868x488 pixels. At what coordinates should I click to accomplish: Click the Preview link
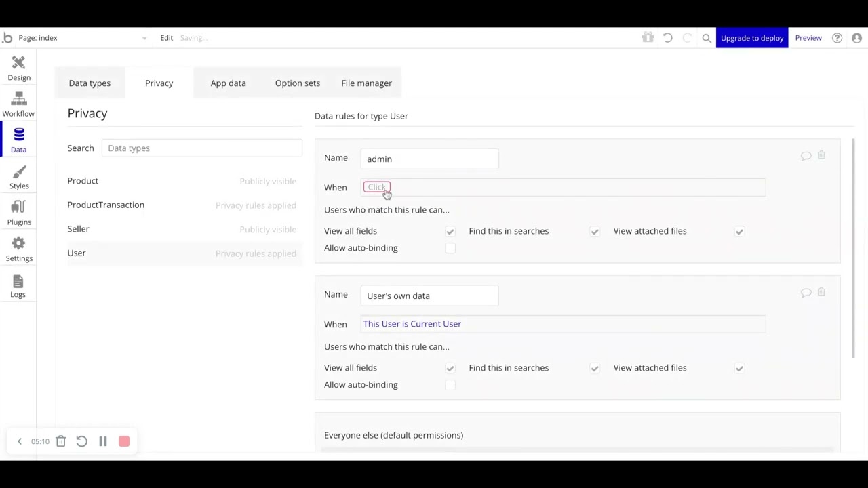pos(808,38)
